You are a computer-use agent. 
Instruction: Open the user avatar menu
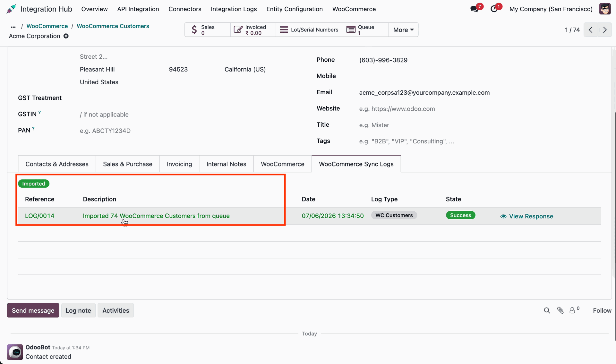click(605, 9)
